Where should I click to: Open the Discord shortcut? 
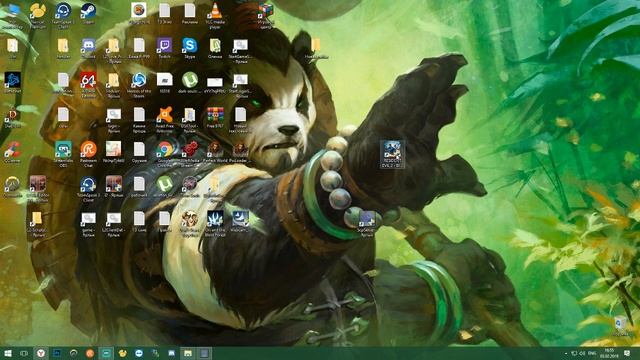[x=88, y=49]
